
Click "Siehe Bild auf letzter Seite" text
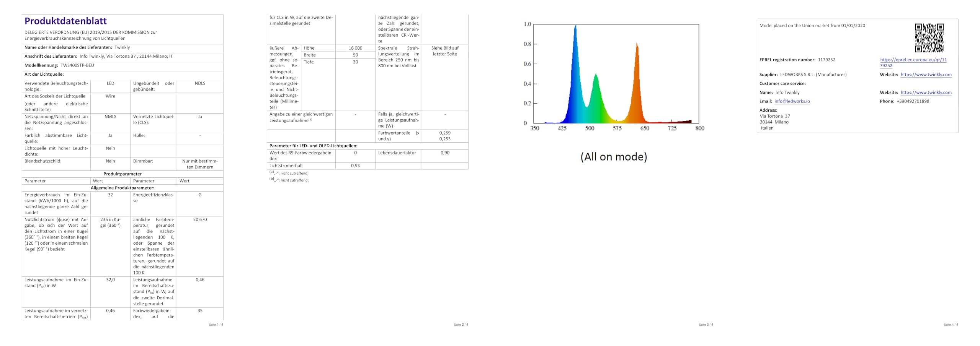445,51
